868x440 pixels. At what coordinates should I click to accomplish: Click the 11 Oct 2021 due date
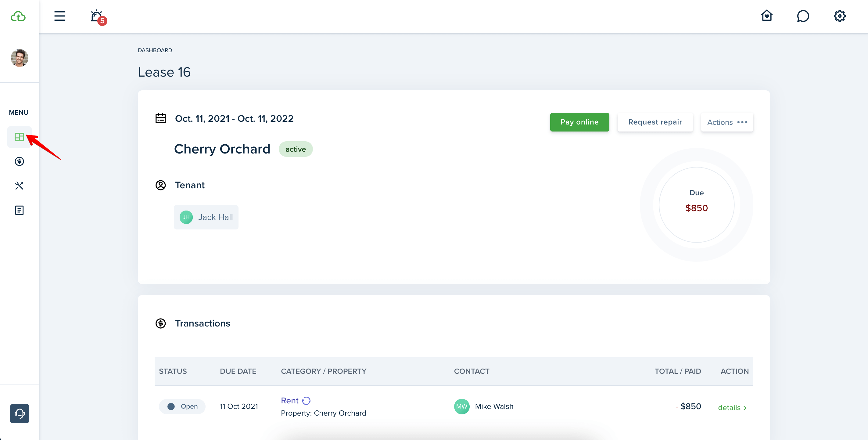click(239, 406)
